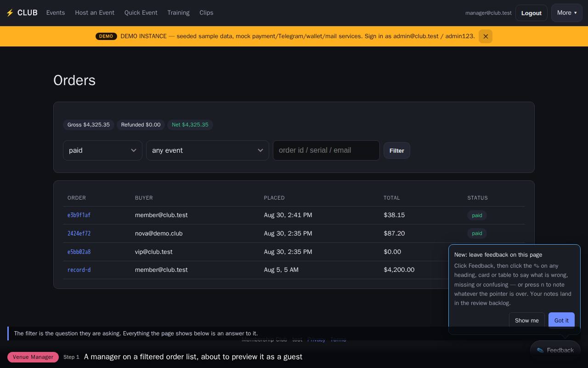
Task: Click the paid badge on order 2424ef72
Action: 477,234
